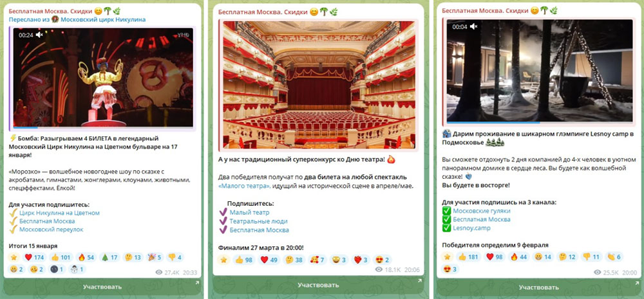This screenshot has width=644, height=299.
Task: Unmute the circus video with speaker icon
Action: coord(39,35)
